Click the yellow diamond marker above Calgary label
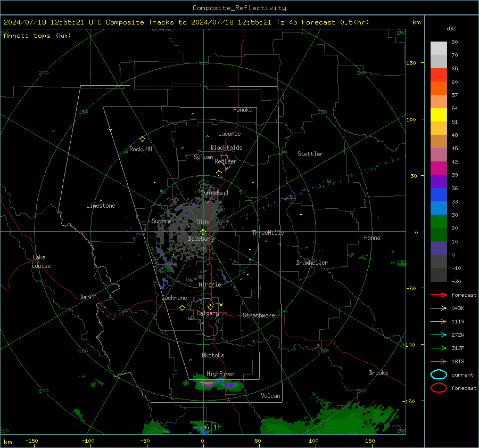This screenshot has height=448, width=479. (210, 307)
